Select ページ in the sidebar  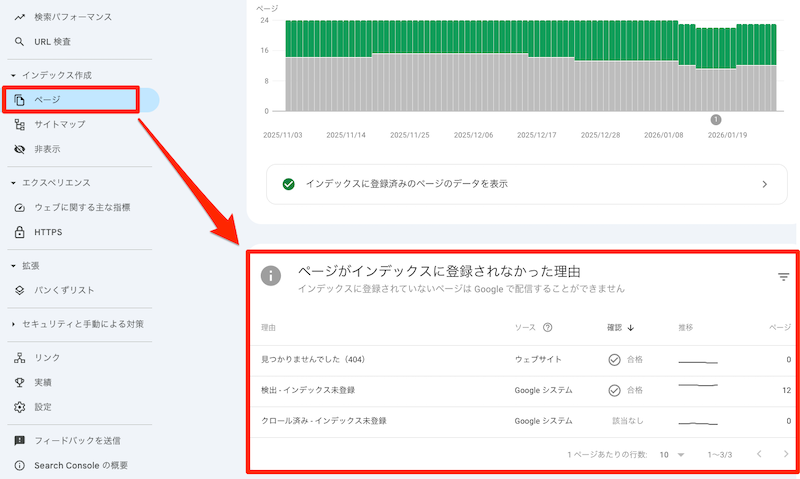pyautogui.click(x=47, y=100)
